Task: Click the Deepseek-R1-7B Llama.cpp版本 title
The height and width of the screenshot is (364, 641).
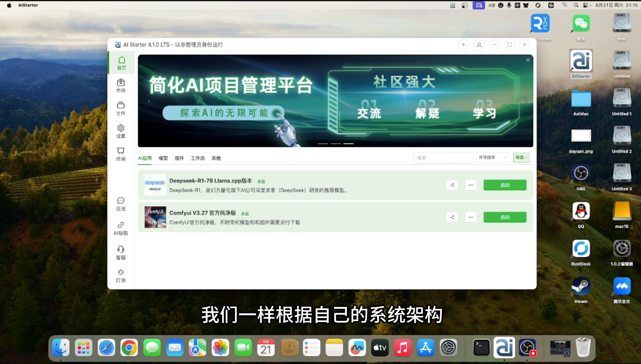Action: coord(211,181)
